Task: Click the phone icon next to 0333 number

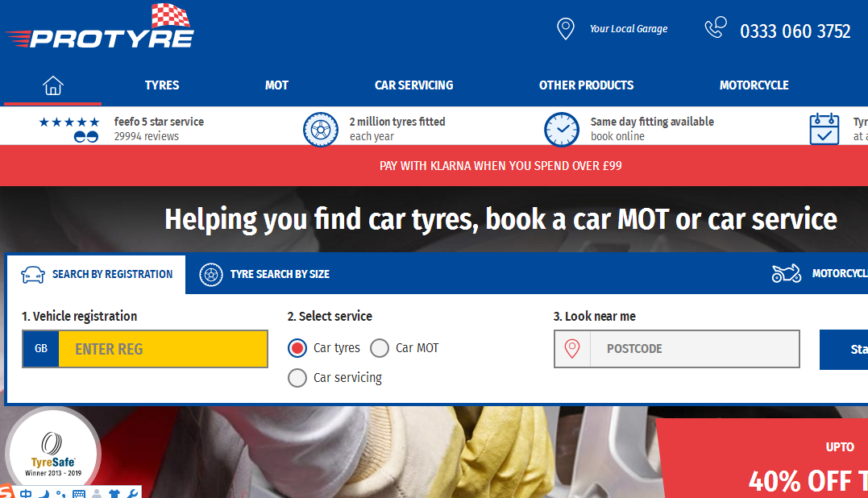Action: point(715,27)
